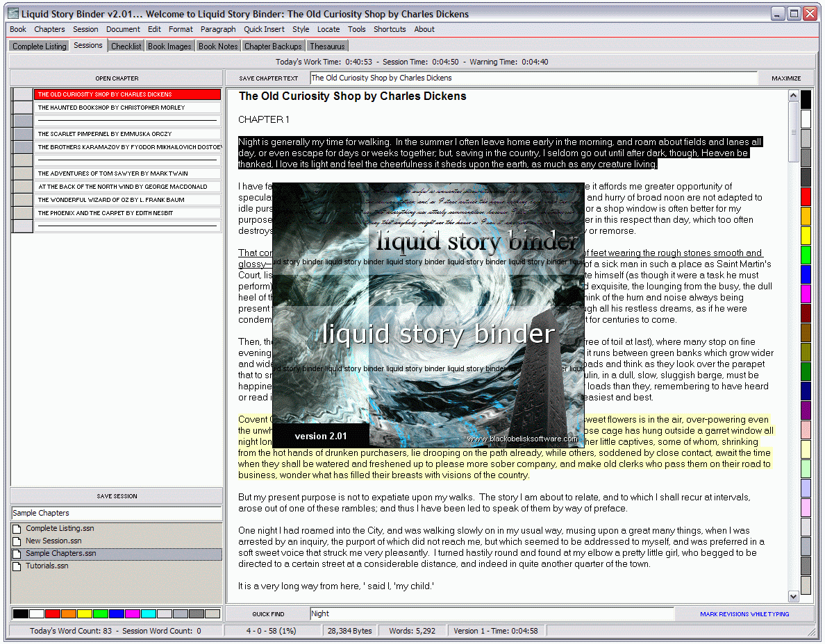Click the Liquid Story Binder title bar icon
Screen dimensions: 825x644
click(x=13, y=14)
